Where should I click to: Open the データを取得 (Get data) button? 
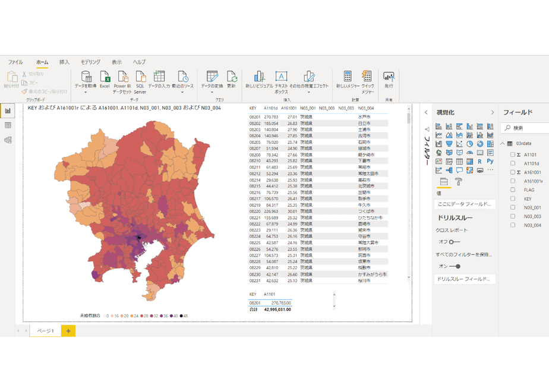click(86, 81)
